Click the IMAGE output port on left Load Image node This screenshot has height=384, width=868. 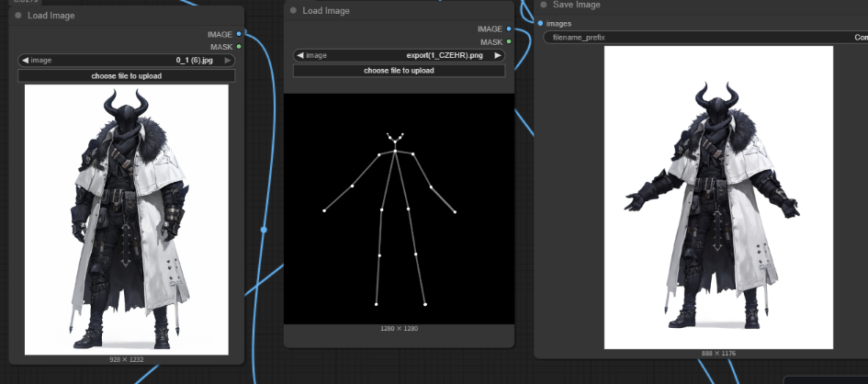(239, 34)
